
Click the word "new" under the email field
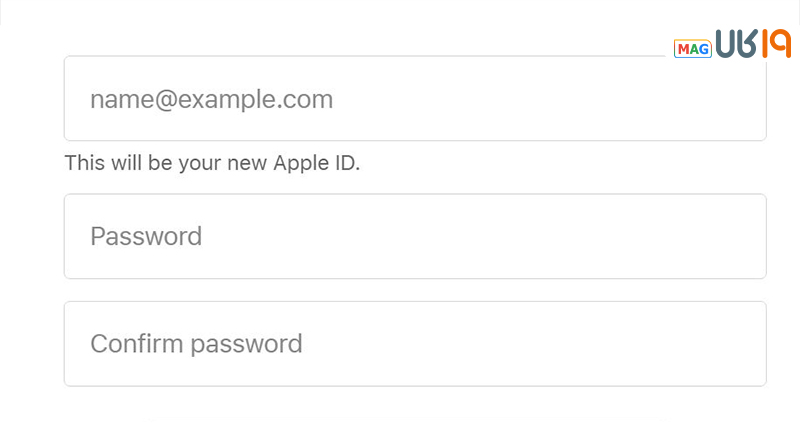249,163
